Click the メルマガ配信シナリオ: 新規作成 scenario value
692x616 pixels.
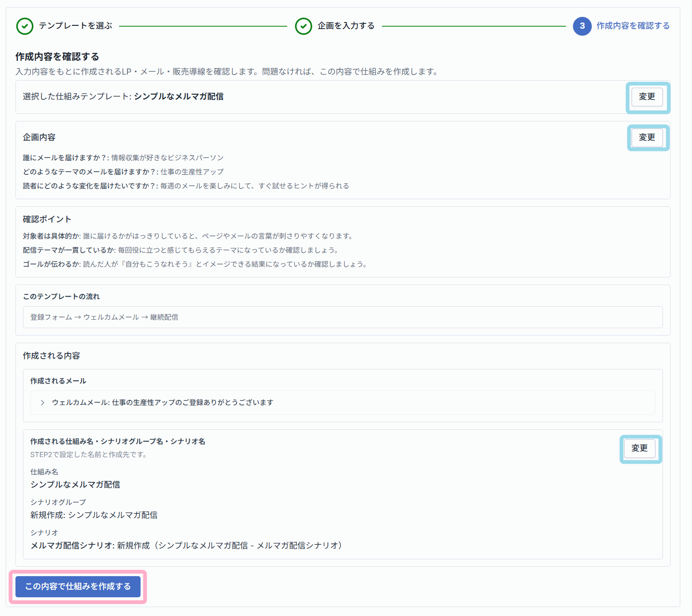pos(187,546)
